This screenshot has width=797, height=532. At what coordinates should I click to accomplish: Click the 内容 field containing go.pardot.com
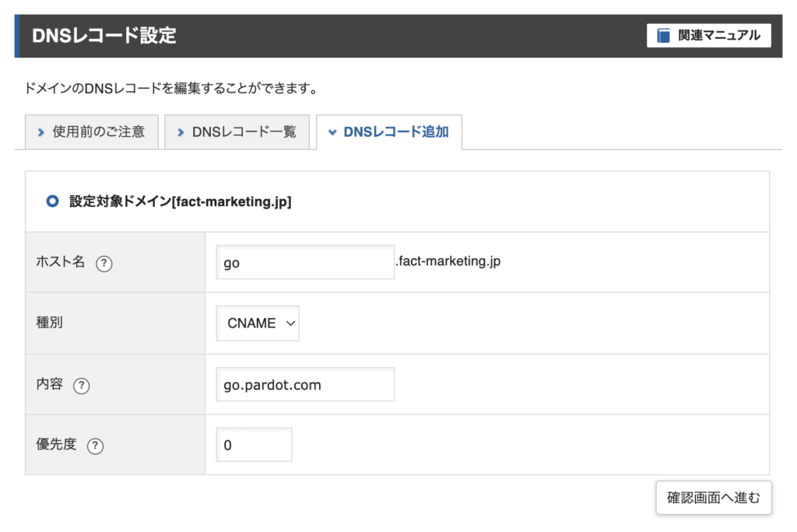[305, 384]
